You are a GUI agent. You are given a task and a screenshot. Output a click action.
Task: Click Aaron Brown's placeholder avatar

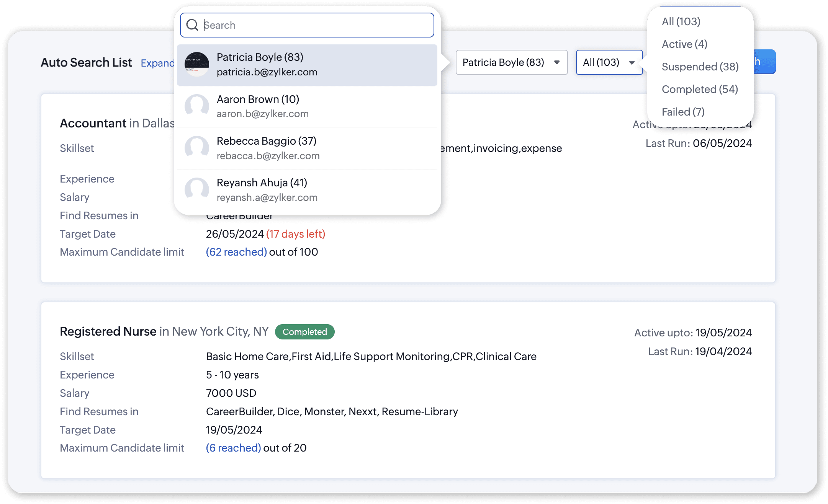coord(196,106)
